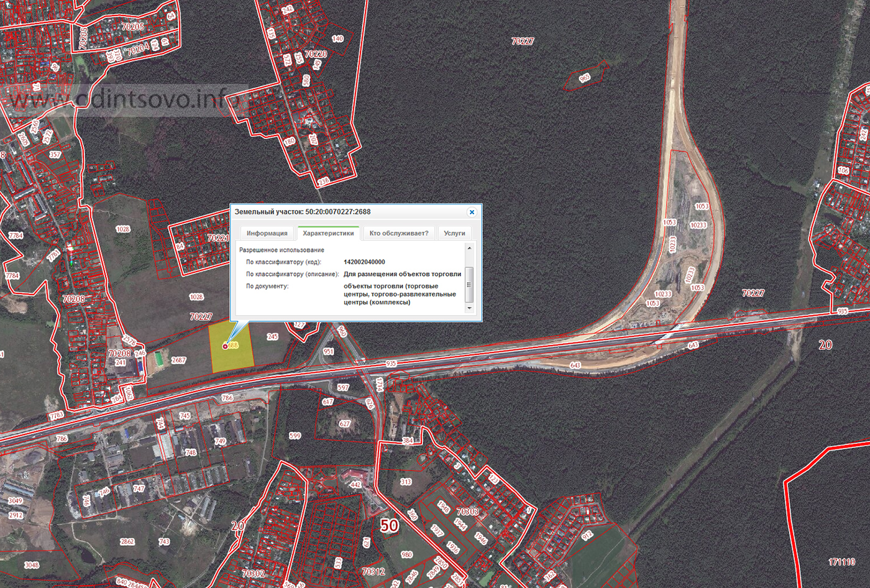Close the land parcel info popup
This screenshot has height=588, width=870.
pos(472,213)
